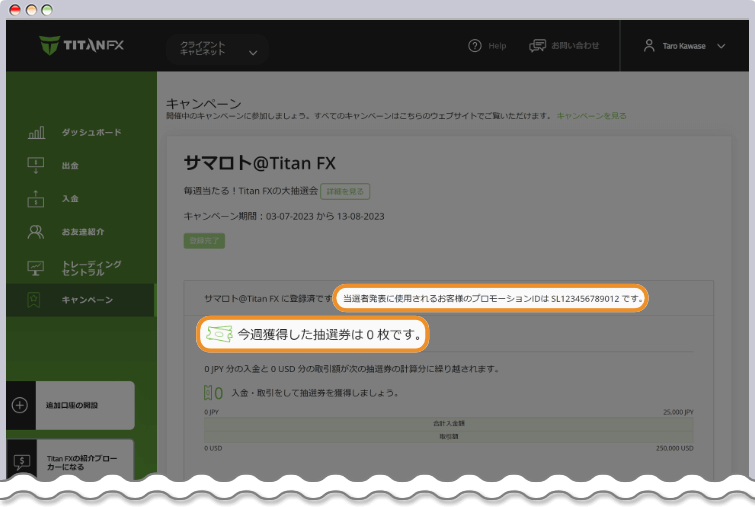Open the お友達紹介 sidebar item
The height and width of the screenshot is (507, 755).
coord(83,232)
